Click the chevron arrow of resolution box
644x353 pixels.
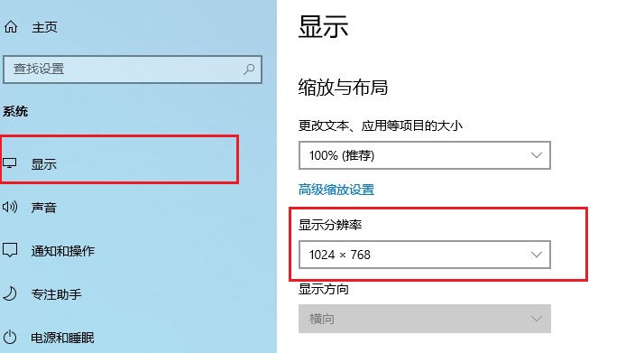coord(536,255)
